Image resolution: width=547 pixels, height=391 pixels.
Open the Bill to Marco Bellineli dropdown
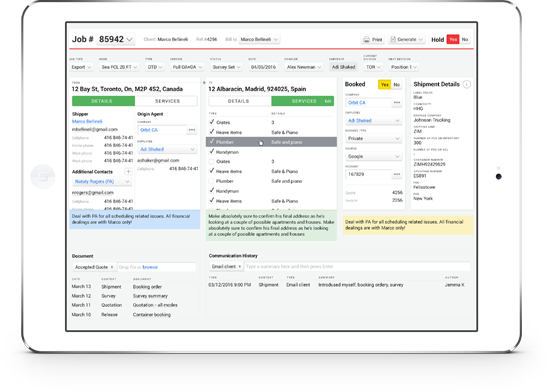[x=259, y=39]
